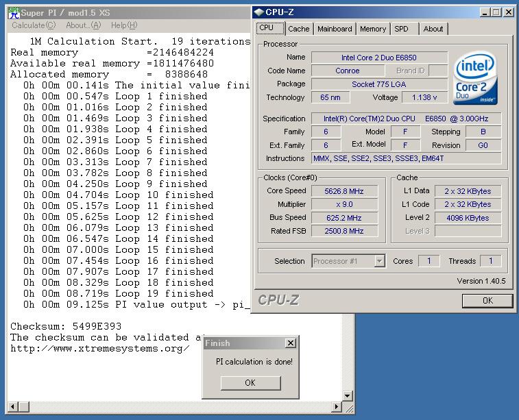Screen dimensions: 519x420
Task: Click the processor Name field 'Intel Core 2 Duo E6850'
Action: coord(379,58)
